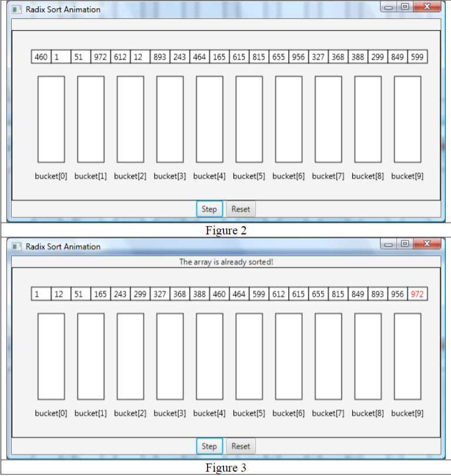451x476 pixels.
Task: Click cell 655 in Figure 2 array
Action: [279, 56]
